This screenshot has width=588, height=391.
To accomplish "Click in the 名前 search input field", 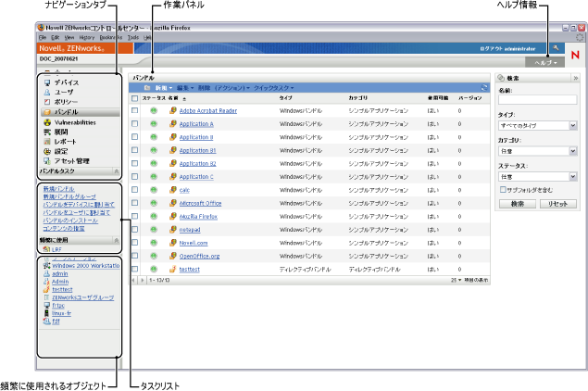I will [537, 99].
